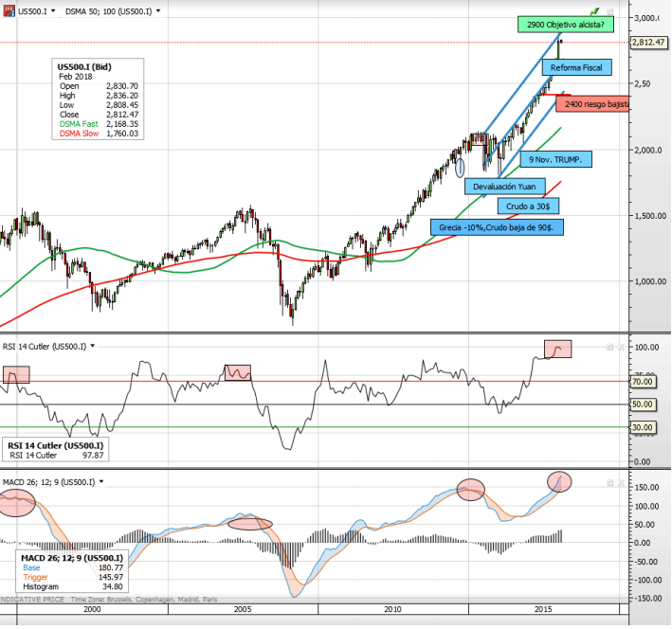Select the 'Grecia -10%, Crudo baja de 90$.' annotation
Screen dimensions: 672x629
point(497,227)
